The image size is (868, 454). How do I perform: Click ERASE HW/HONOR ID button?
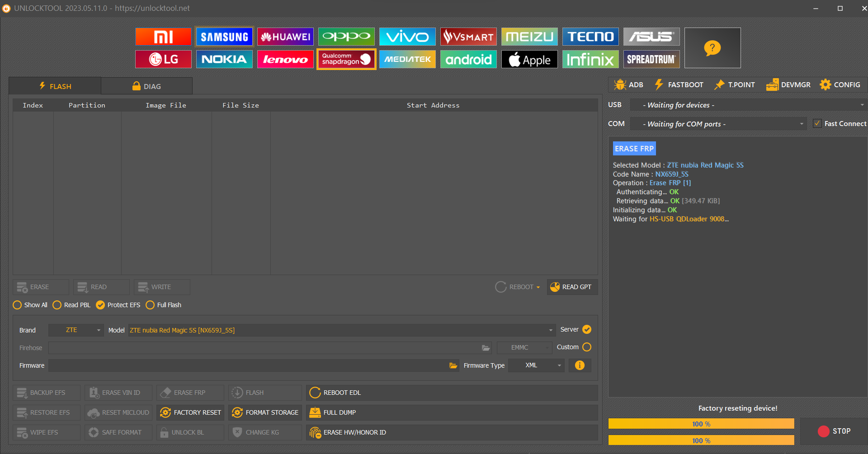452,432
